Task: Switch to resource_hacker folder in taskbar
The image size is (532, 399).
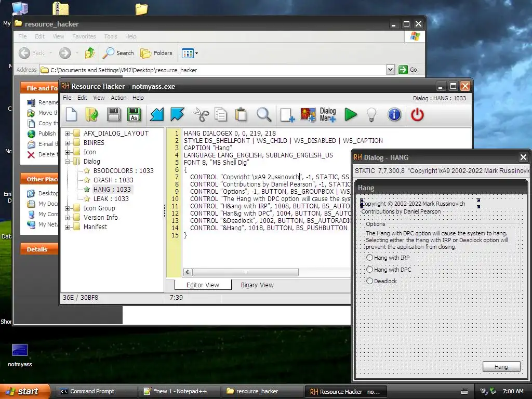Action: (x=262, y=391)
